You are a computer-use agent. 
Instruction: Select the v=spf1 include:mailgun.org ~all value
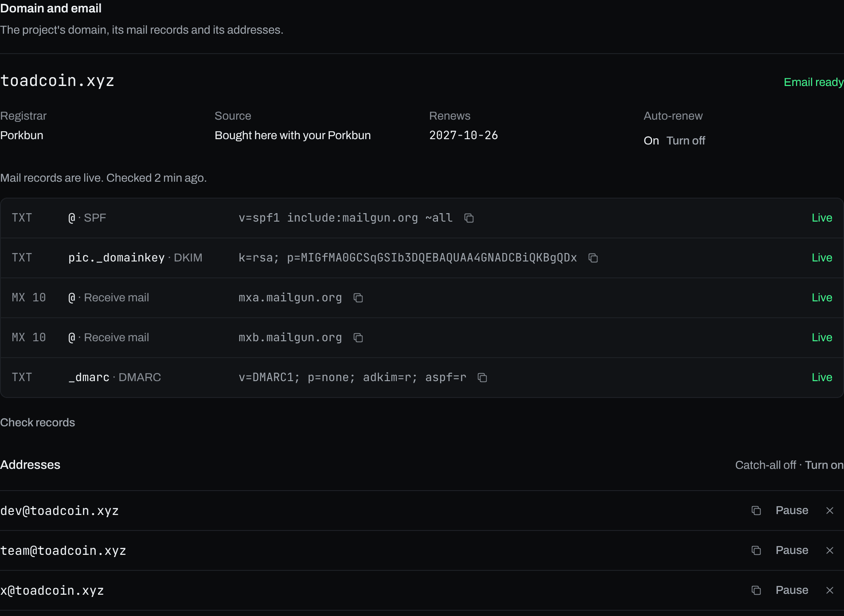(346, 218)
